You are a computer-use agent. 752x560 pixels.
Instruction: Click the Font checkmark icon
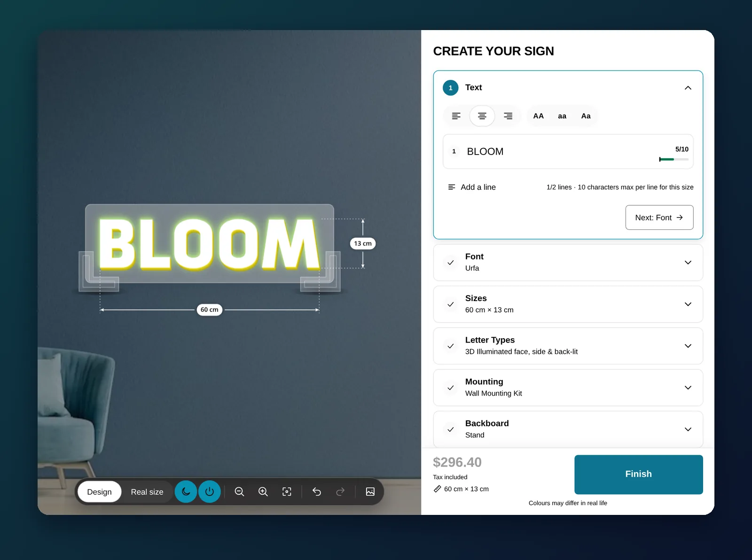(x=451, y=263)
